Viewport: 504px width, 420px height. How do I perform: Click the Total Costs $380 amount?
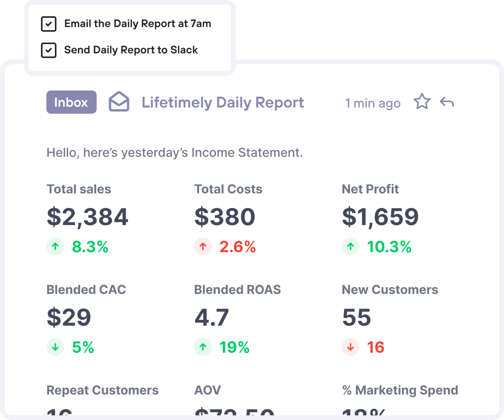(x=225, y=217)
